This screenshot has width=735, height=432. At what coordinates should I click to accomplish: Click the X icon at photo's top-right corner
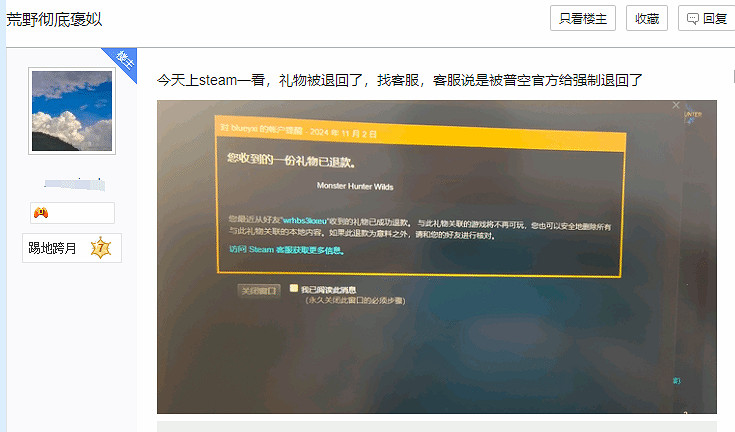676,105
